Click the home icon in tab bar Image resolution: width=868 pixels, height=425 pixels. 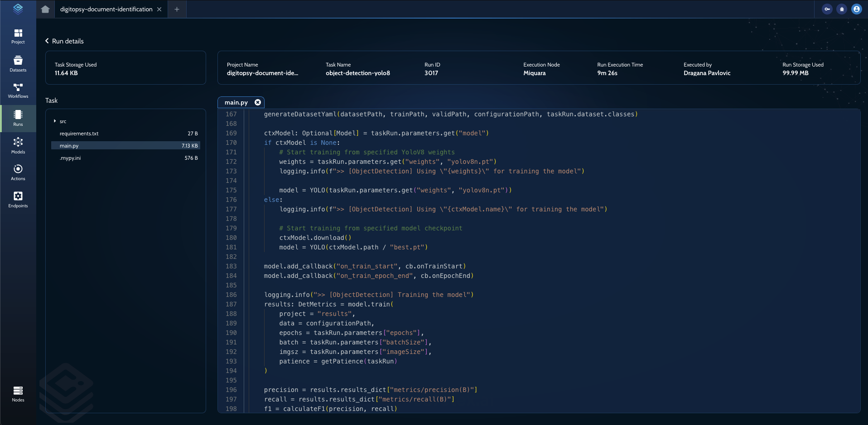tap(45, 9)
